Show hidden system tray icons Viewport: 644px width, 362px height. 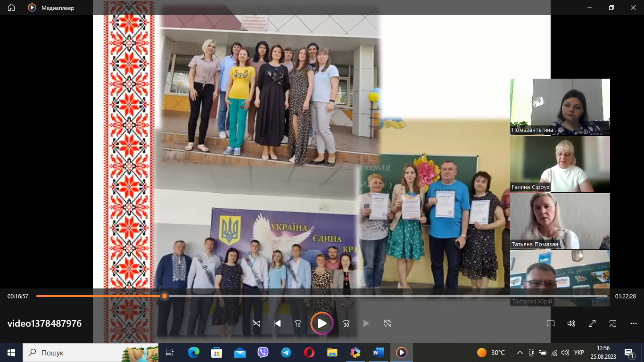(520, 353)
